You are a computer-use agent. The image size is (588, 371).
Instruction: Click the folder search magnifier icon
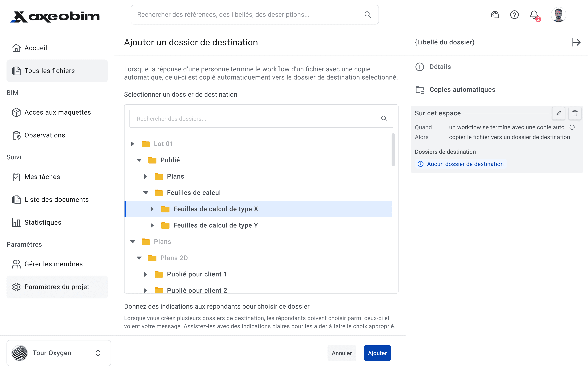pyautogui.click(x=384, y=119)
